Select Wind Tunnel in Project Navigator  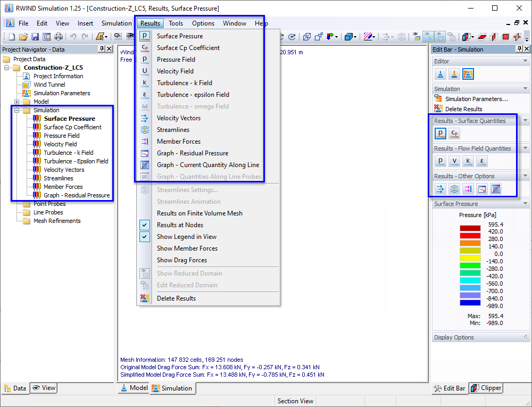49,85
